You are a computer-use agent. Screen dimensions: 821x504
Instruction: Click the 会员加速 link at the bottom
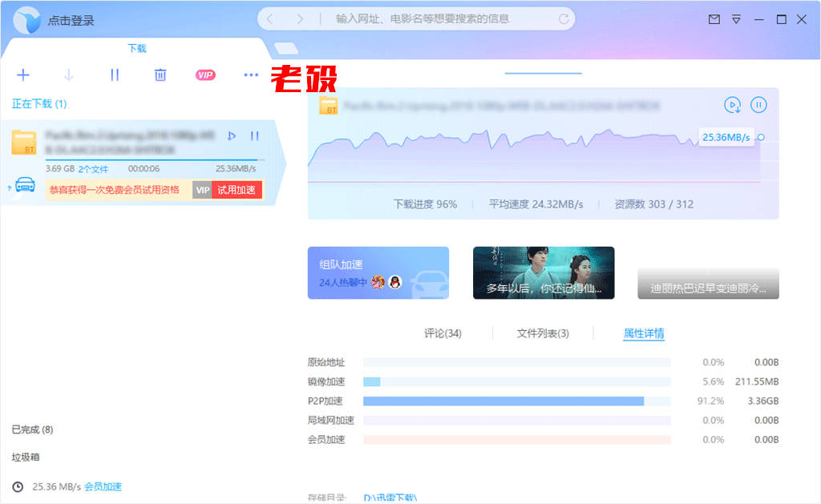point(103,486)
